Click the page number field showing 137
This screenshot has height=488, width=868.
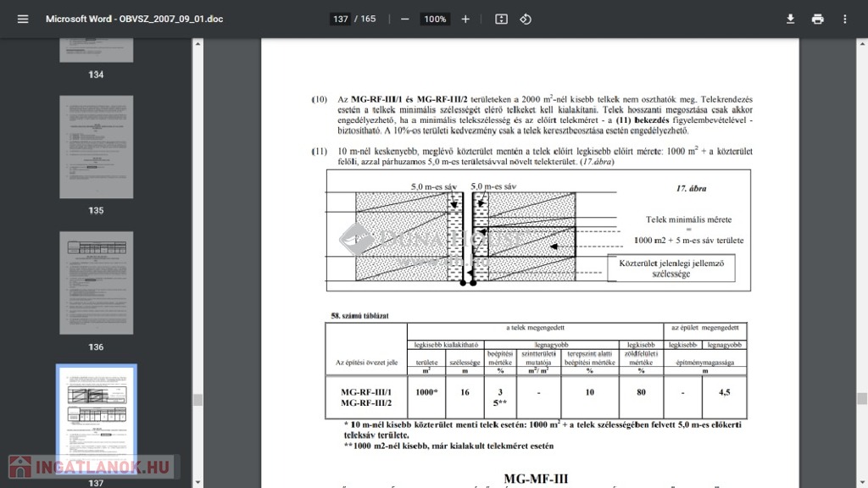tap(341, 19)
